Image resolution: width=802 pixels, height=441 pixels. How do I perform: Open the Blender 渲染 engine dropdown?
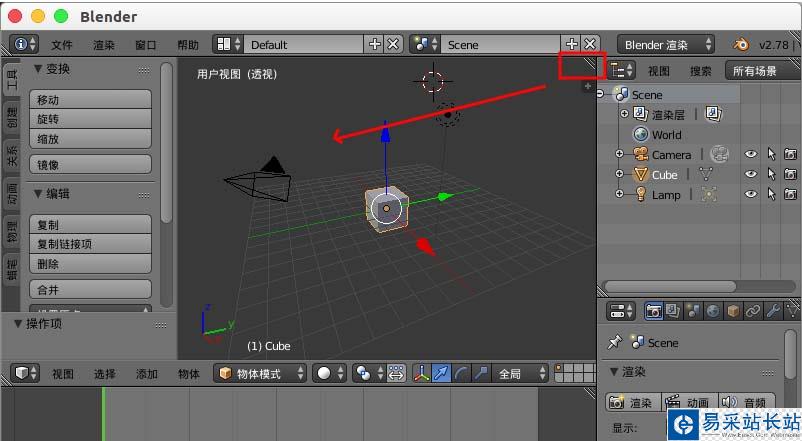pos(665,45)
